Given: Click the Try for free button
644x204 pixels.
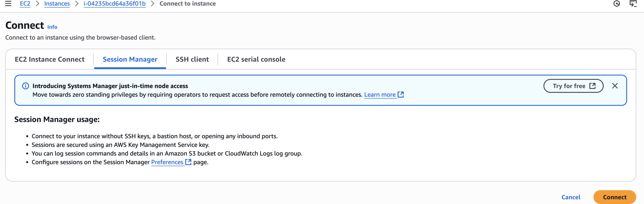Looking at the screenshot, I should [x=573, y=86].
